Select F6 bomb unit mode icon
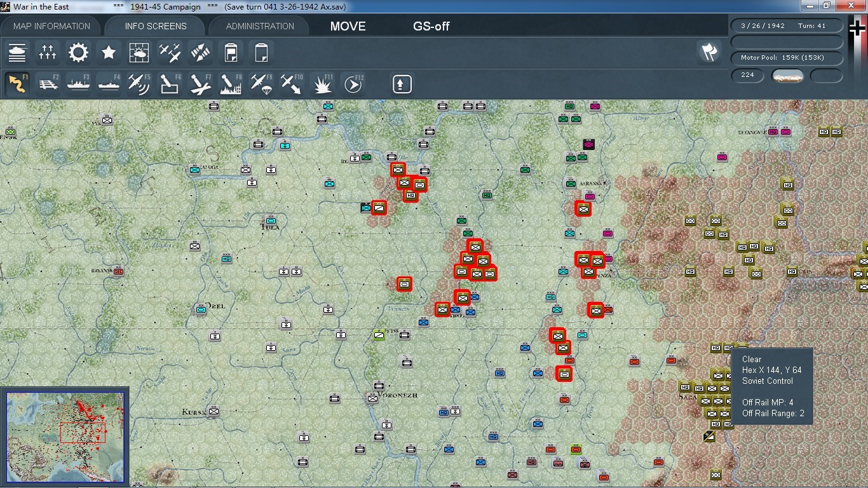The width and height of the screenshot is (868, 488). click(x=170, y=84)
